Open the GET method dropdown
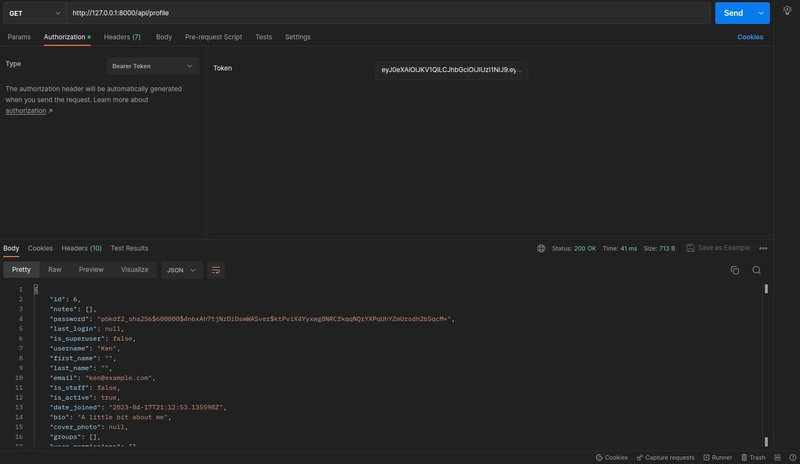This screenshot has height=464, width=800. coord(34,13)
